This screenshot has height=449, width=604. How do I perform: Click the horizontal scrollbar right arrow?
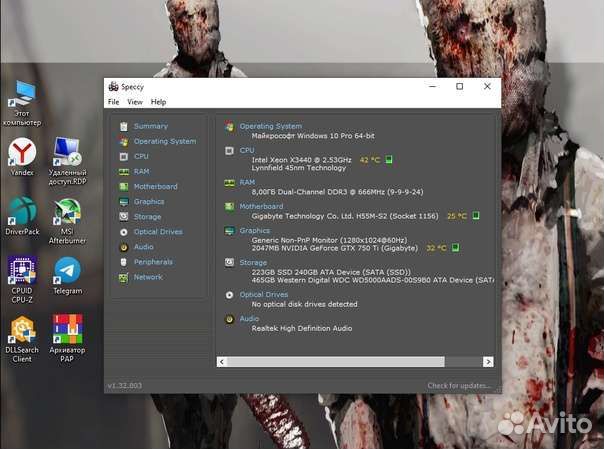488,361
